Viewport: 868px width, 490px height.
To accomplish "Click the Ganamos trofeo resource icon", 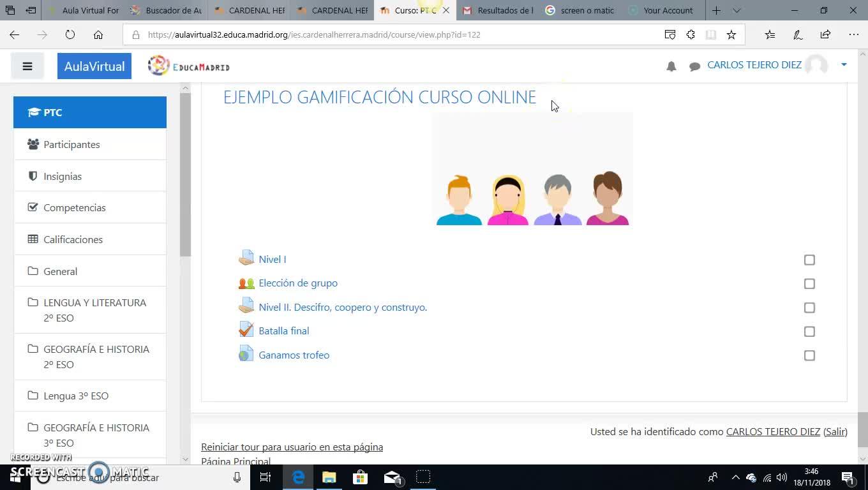I will coord(246,355).
